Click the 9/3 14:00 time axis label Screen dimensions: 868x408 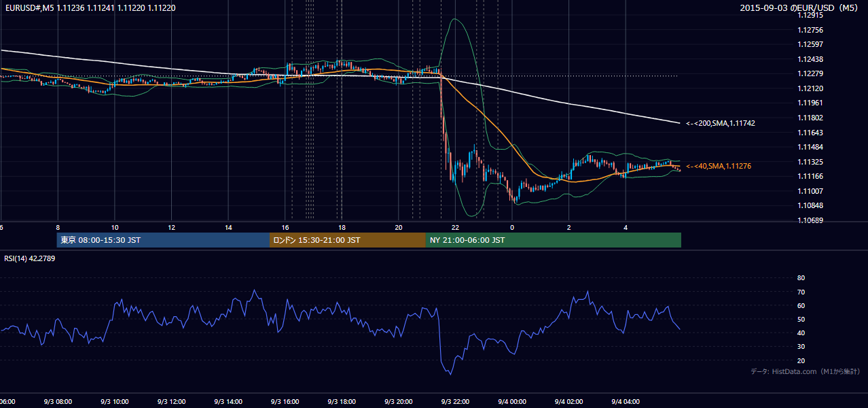tap(228, 402)
